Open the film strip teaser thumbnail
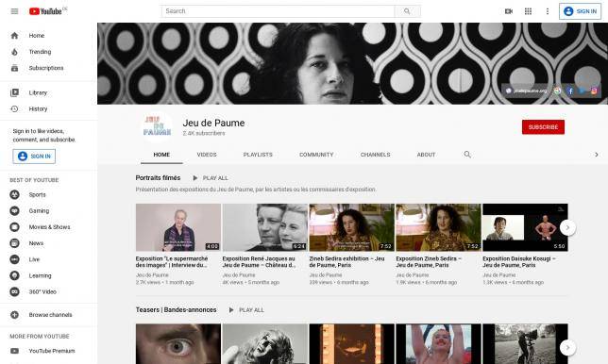The width and height of the screenshot is (608, 364). [x=352, y=344]
